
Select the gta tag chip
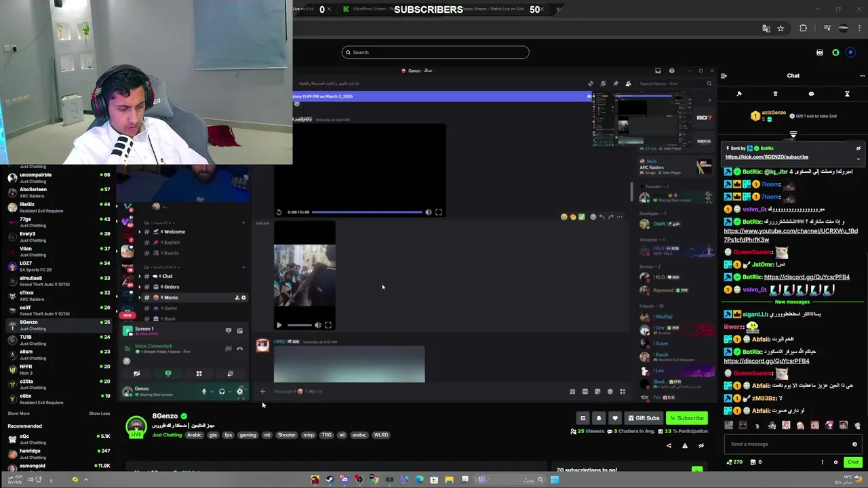point(213,435)
